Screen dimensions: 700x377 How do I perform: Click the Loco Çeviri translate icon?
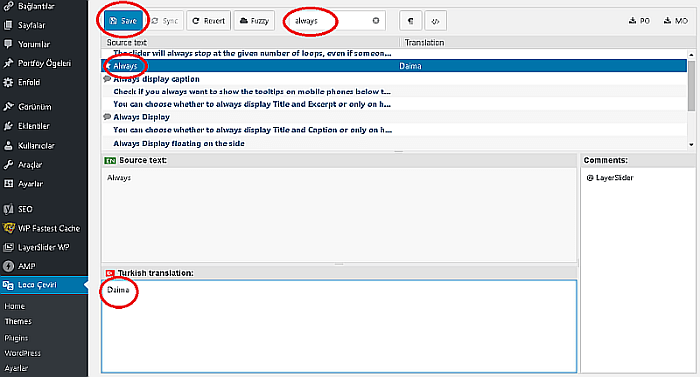click(8, 285)
